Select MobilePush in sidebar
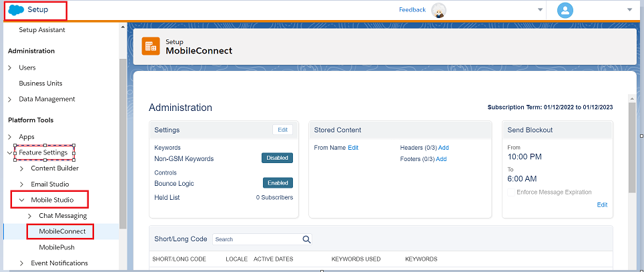Image resolution: width=644 pixels, height=272 pixels. 57,247
